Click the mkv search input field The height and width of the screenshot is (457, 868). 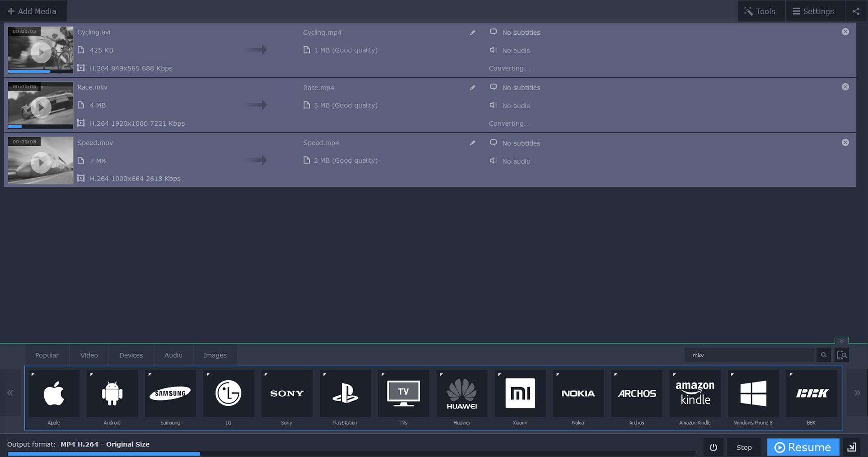pos(749,355)
